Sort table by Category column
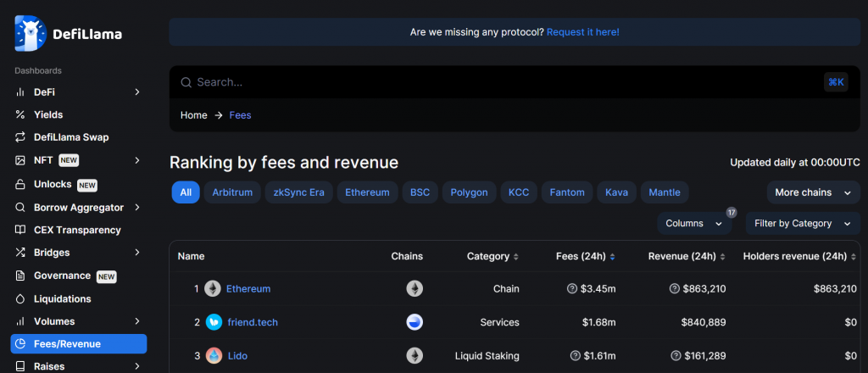The height and width of the screenshot is (373, 868). pyautogui.click(x=492, y=256)
